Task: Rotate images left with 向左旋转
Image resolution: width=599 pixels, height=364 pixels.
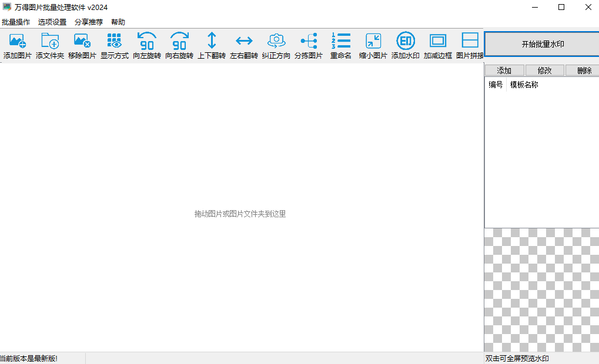Action: click(147, 46)
